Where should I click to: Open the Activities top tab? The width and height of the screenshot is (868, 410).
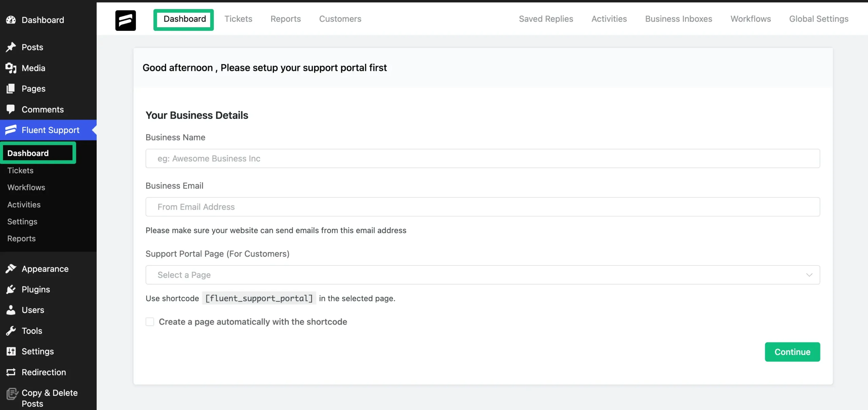coord(609,19)
